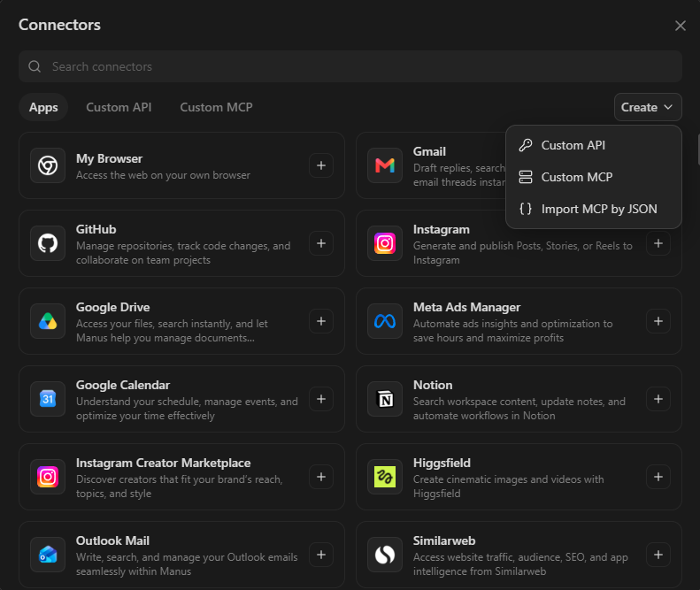Click the GitHub title text
Image resolution: width=700 pixels, height=590 pixels.
point(96,229)
